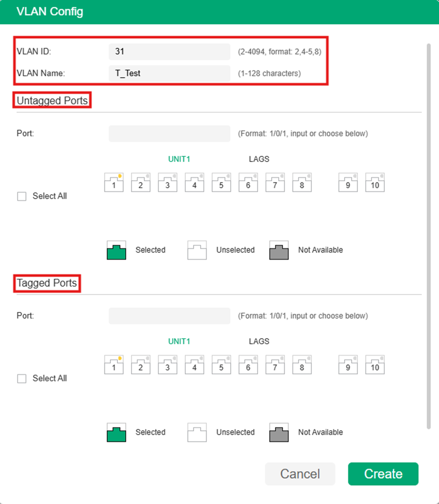Select port 7 in Tagged Ports section
The height and width of the screenshot is (504, 439).
click(x=275, y=365)
